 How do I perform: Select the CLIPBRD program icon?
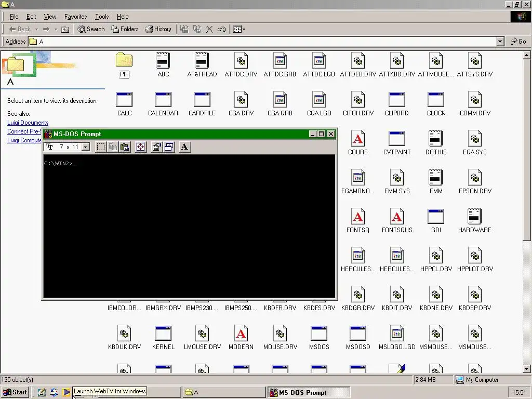click(x=397, y=103)
